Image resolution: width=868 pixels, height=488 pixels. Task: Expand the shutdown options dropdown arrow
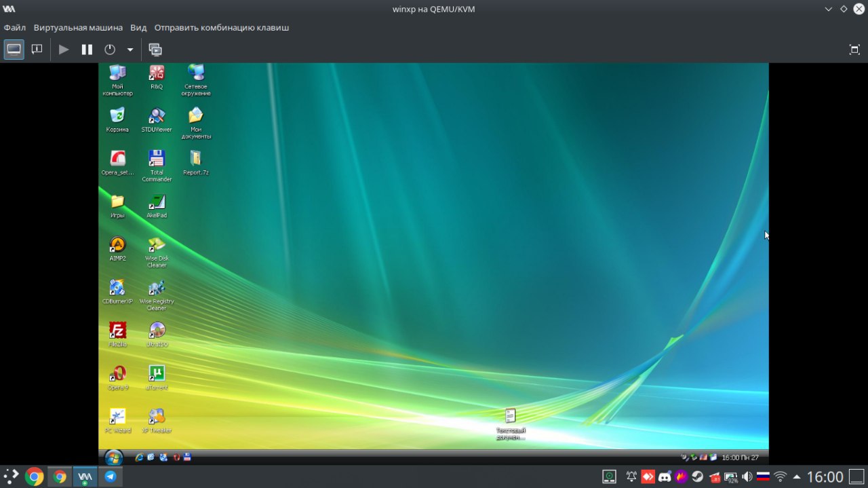(x=130, y=50)
